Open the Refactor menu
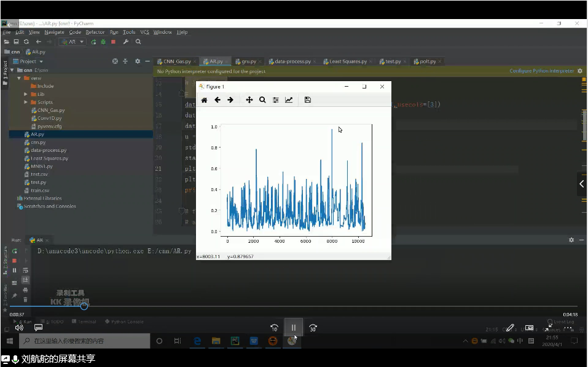This screenshot has width=588, height=367. tap(95, 32)
